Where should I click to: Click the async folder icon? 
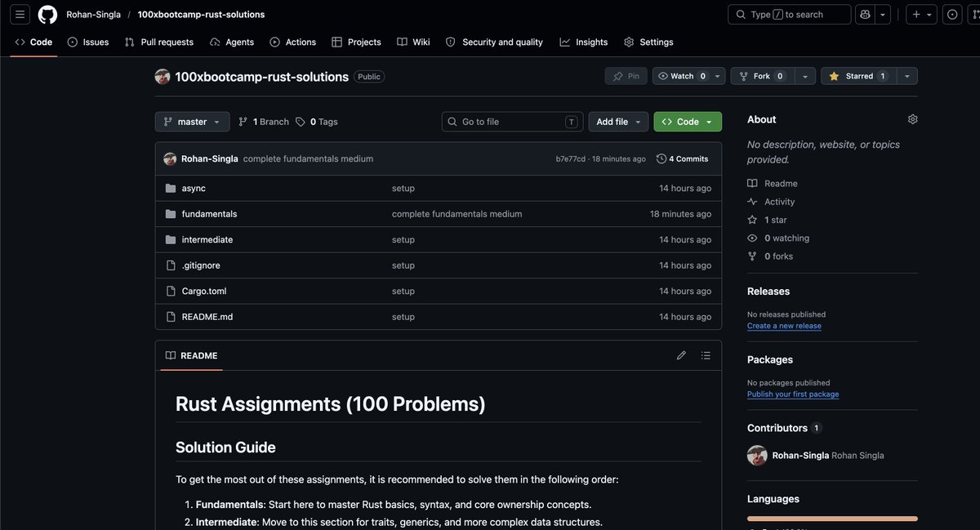171,188
